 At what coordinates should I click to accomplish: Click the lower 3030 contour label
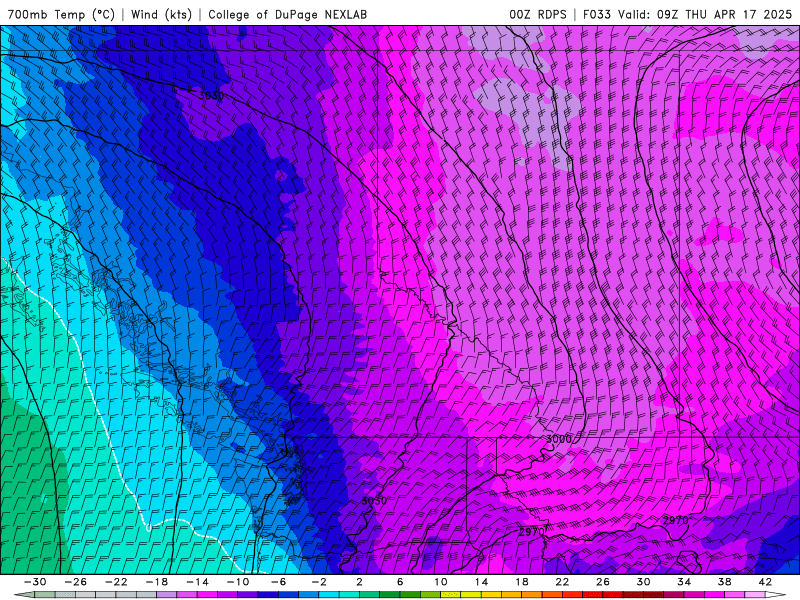click(x=374, y=501)
